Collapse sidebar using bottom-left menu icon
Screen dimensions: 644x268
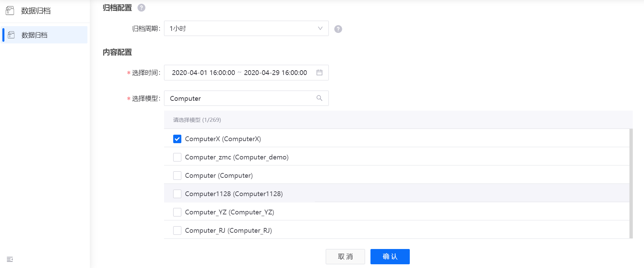(10, 259)
